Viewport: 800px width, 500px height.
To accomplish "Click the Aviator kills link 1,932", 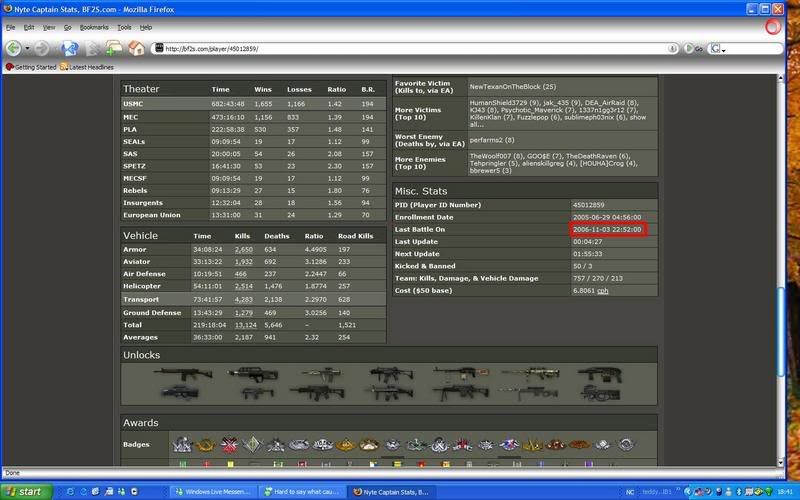I will click(243, 262).
